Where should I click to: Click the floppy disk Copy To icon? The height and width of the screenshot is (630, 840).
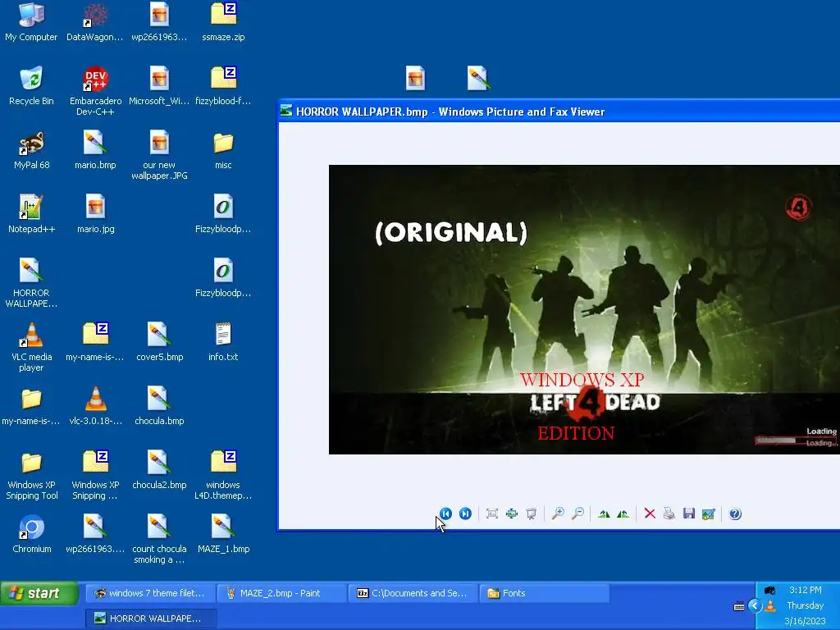click(689, 514)
